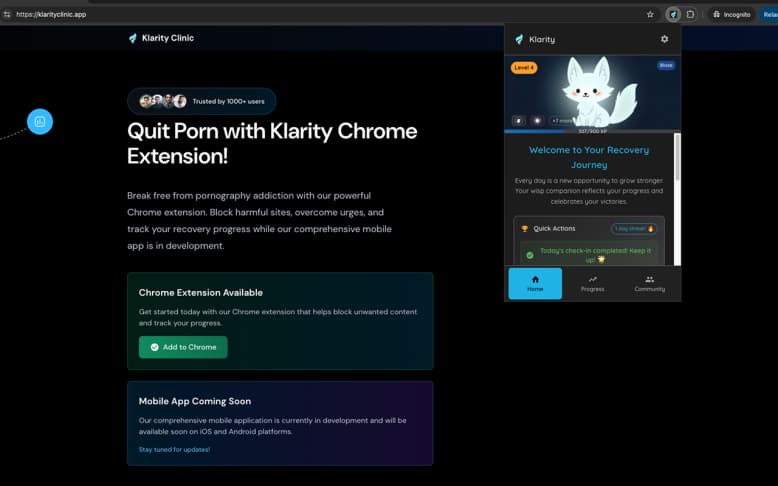Click the blue floating circle icon on the left
This screenshot has height=486, width=778.
coord(40,122)
